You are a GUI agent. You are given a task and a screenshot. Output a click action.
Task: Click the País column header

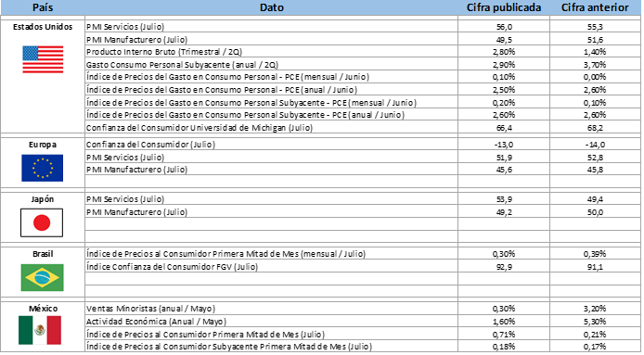43,7
